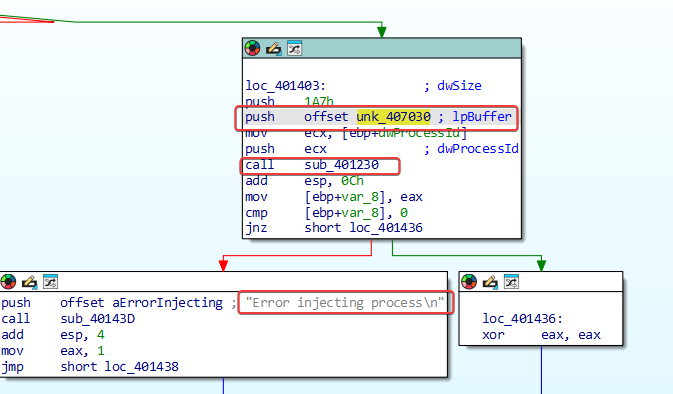Click sub_401230 in the call instruction
This screenshot has width=673, height=394.
[342, 165]
